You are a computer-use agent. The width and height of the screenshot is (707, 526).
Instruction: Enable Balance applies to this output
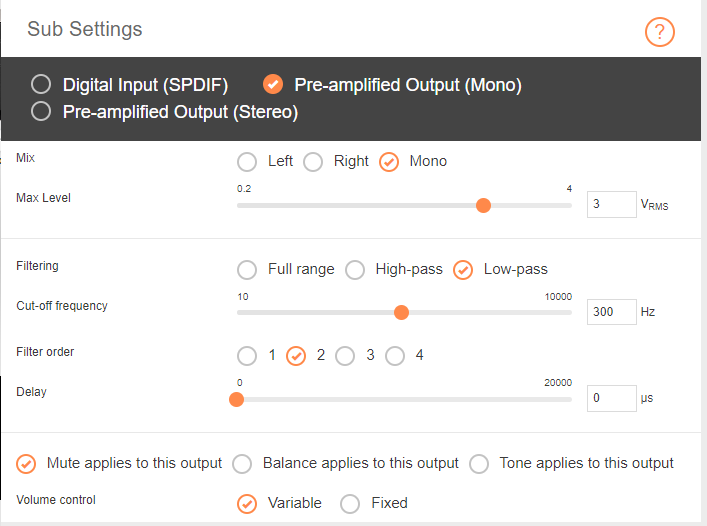pyautogui.click(x=242, y=464)
